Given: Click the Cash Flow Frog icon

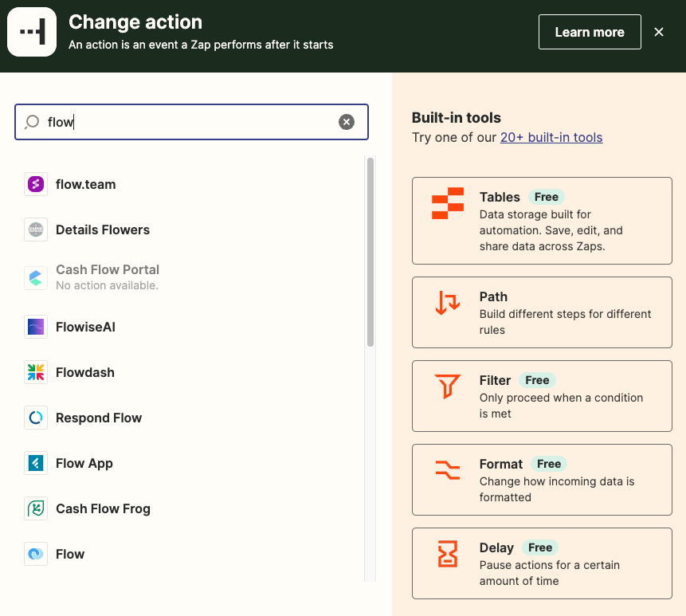Looking at the screenshot, I should click(36, 509).
